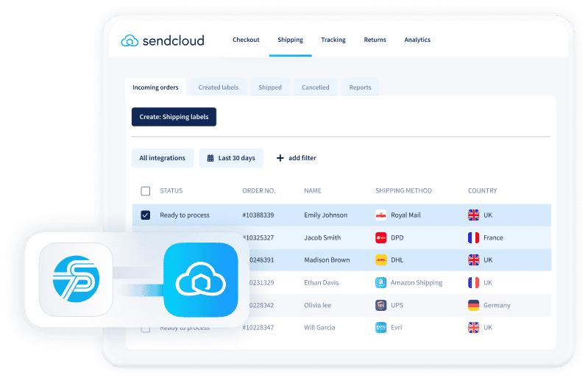Uncheck the Emily Johnson order checkbox

[145, 215]
